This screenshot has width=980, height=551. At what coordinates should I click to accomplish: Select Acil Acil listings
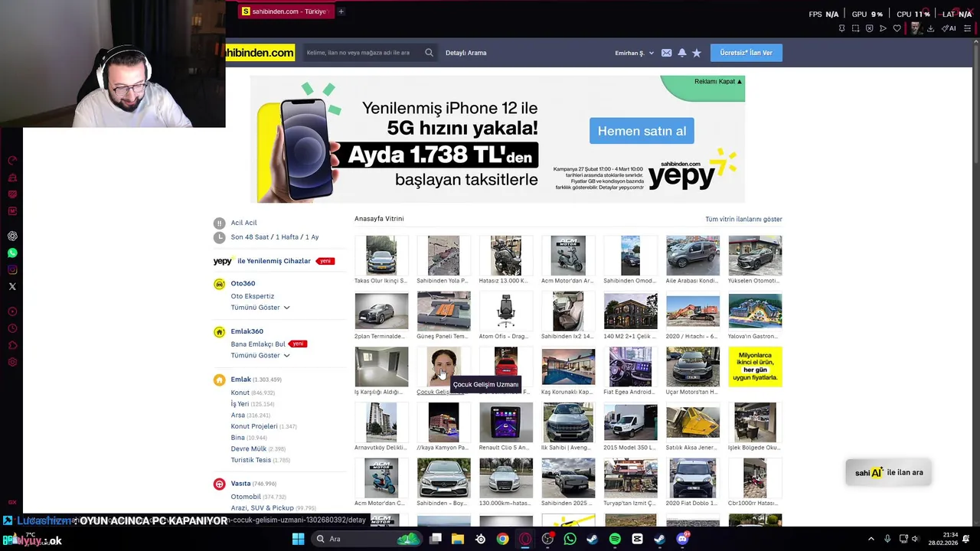tap(243, 223)
